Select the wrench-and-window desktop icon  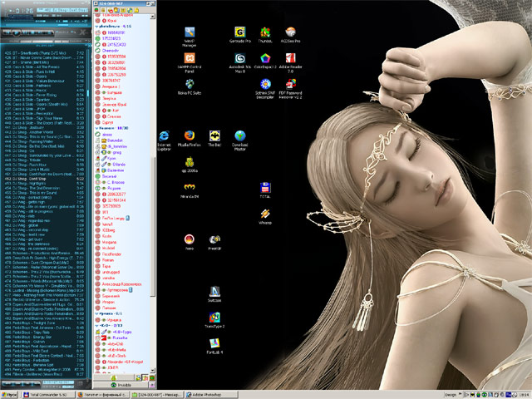(190, 37)
